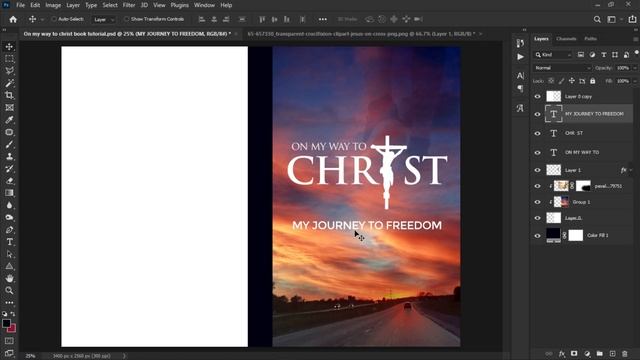640x360 pixels.
Task: Select the Clone Stamp tool
Action: point(9,157)
